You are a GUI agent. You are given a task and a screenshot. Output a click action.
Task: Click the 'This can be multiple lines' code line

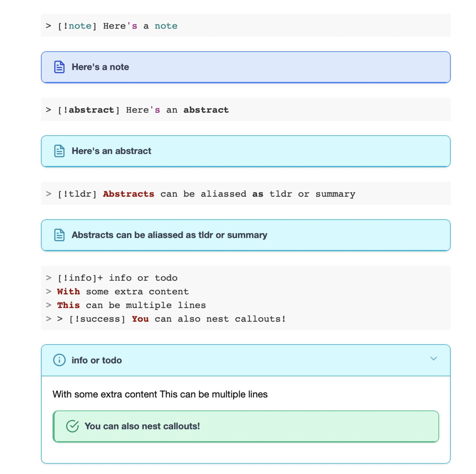(131, 305)
